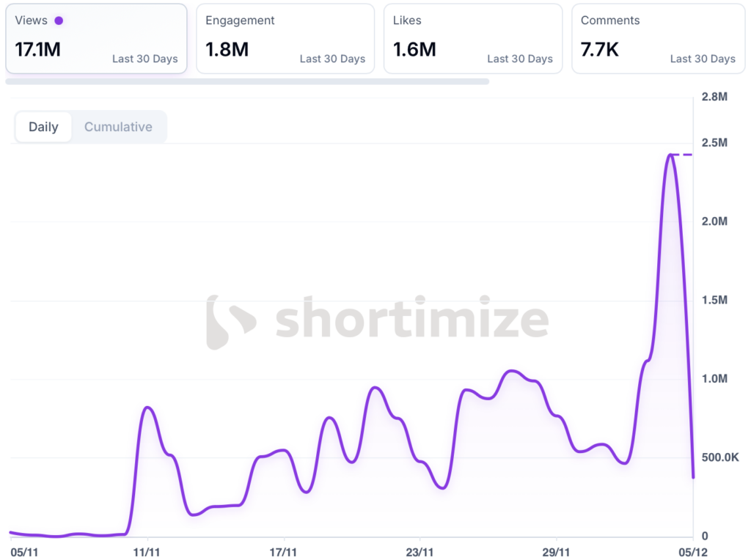Switch chart to Daily view

click(x=43, y=127)
